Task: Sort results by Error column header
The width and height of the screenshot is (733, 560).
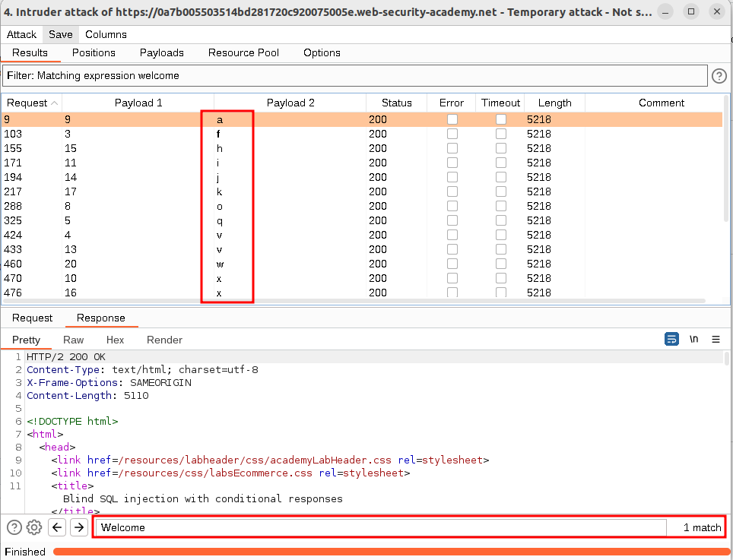Action: tap(451, 103)
